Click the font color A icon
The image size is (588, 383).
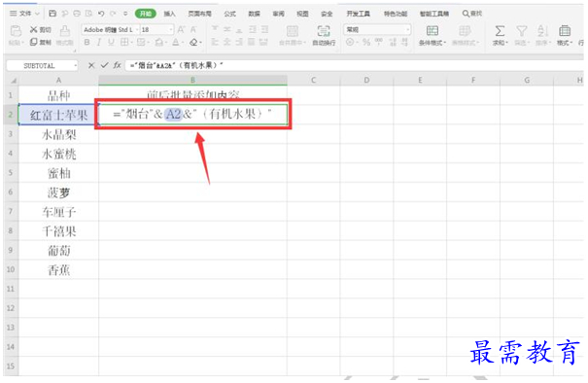pos(176,42)
